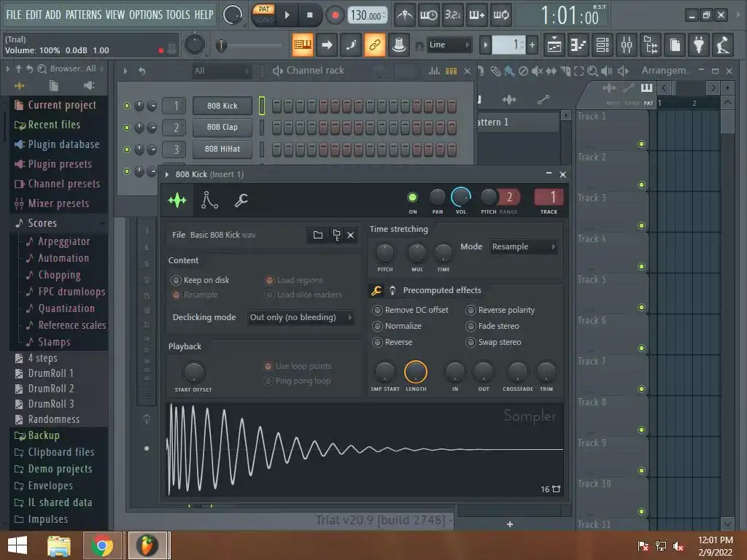Open the time stretching Mode Resample dropdown
The height and width of the screenshot is (560, 747).
coord(523,246)
